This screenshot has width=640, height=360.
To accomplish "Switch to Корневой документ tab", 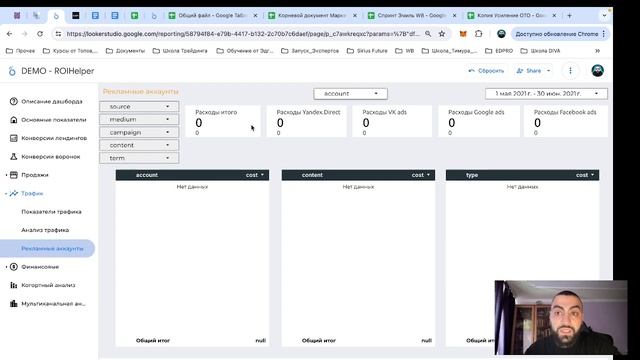I will click(x=312, y=16).
